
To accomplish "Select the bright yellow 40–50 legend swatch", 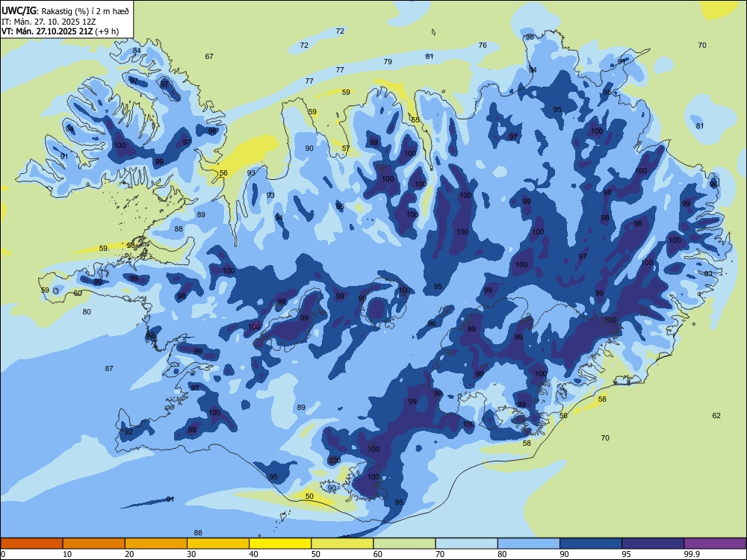I will click(280, 544).
